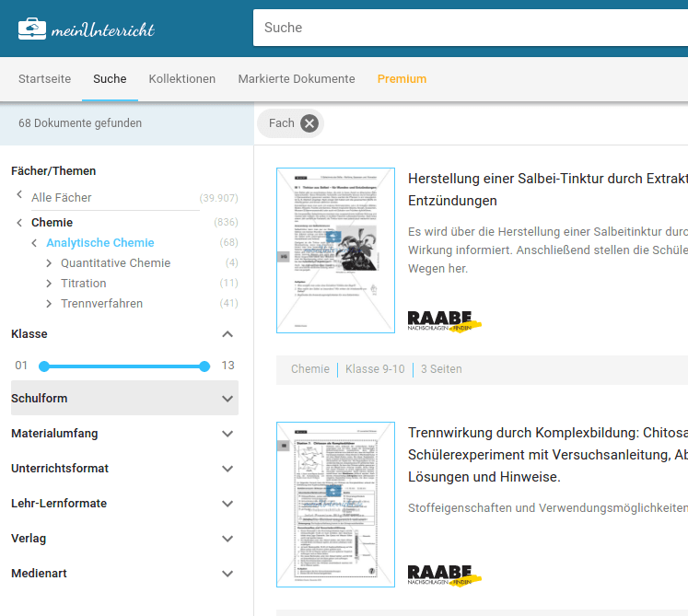The image size is (688, 616).
Task: Click the (39.907) count
Action: [218, 198]
